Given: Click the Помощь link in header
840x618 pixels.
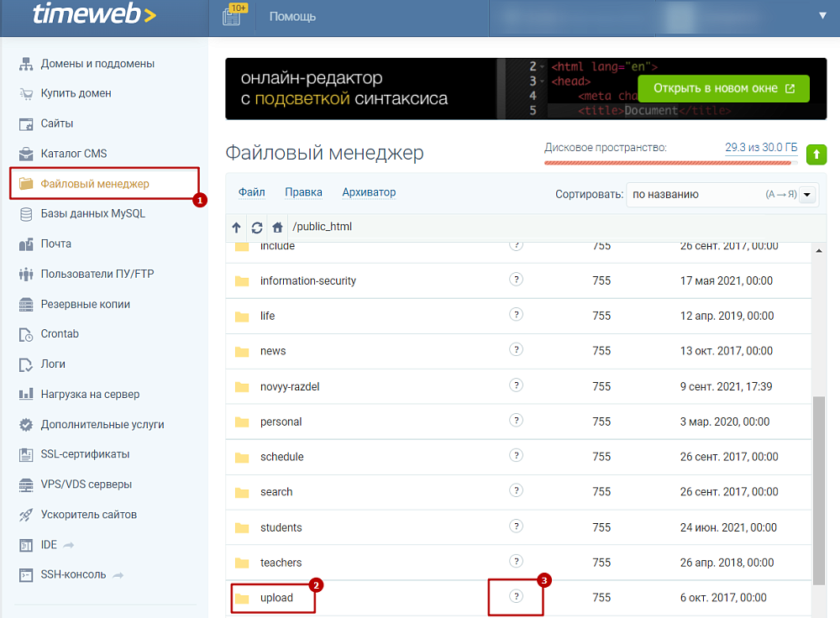Looking at the screenshot, I should (x=292, y=16).
